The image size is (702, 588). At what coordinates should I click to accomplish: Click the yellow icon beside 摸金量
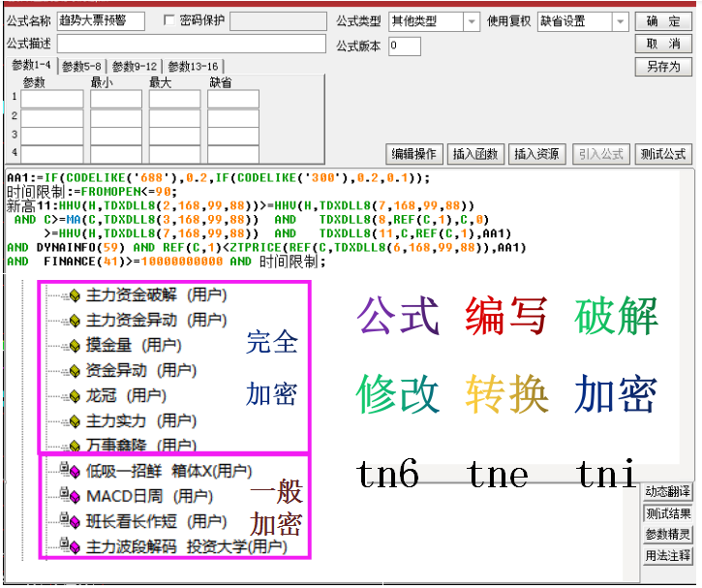75,346
